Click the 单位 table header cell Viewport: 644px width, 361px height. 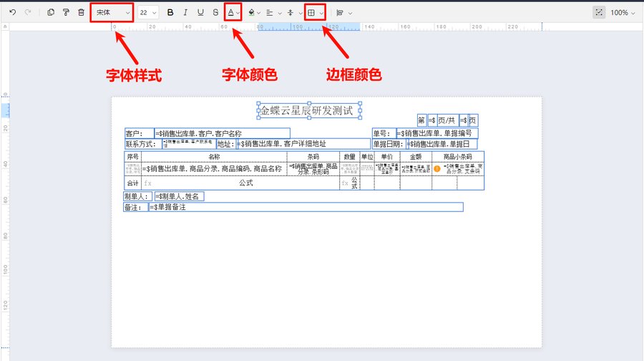[367, 157]
